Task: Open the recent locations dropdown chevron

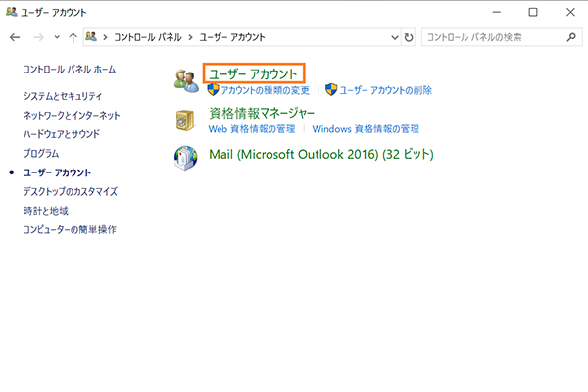Action: 57,37
